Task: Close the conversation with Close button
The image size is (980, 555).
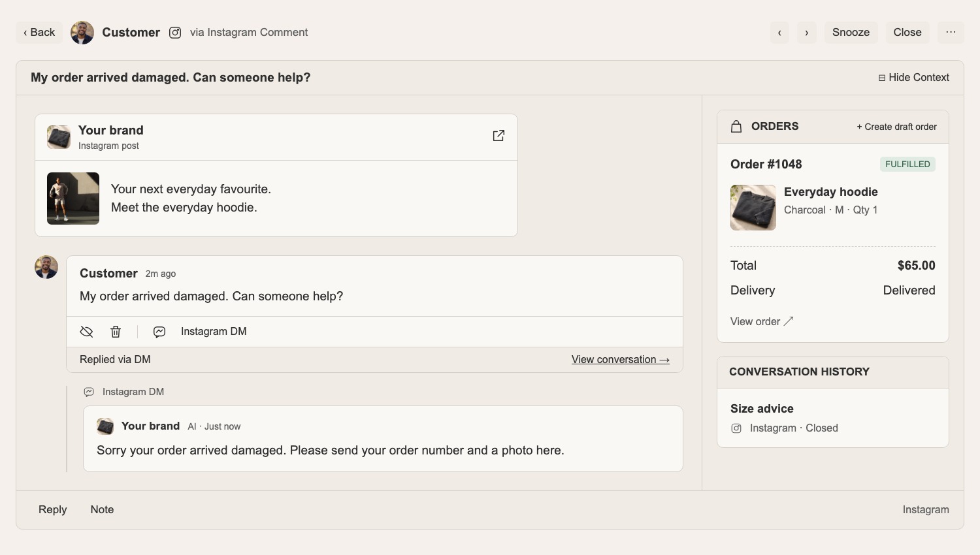Action: [907, 33]
